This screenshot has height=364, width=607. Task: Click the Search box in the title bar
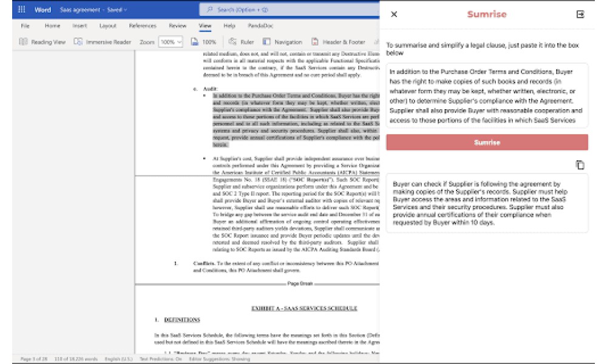pos(290,10)
